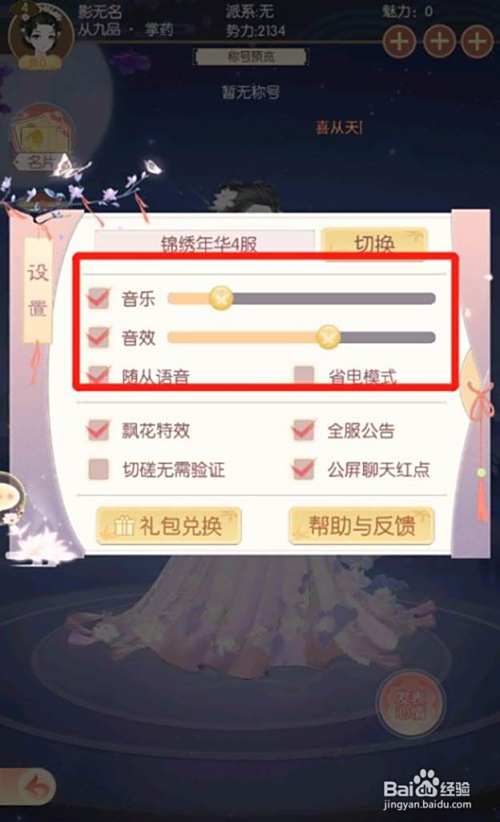Enable 省电模式 power saving checkbox
Image resolution: width=500 pixels, height=822 pixels.
[x=304, y=375]
